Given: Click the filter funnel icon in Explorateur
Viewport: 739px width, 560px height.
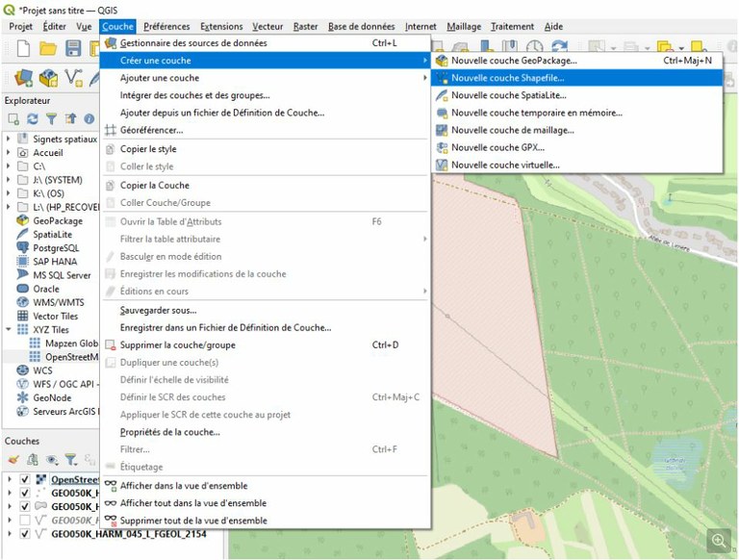Looking at the screenshot, I should pyautogui.click(x=50, y=118).
